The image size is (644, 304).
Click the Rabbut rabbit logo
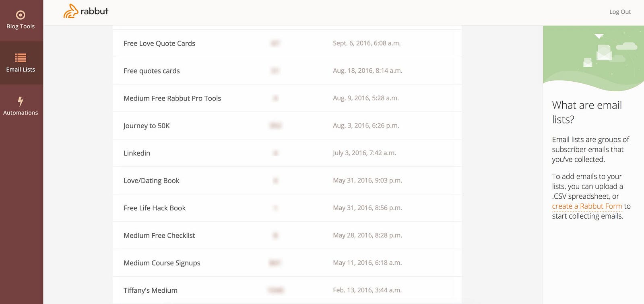coord(70,11)
